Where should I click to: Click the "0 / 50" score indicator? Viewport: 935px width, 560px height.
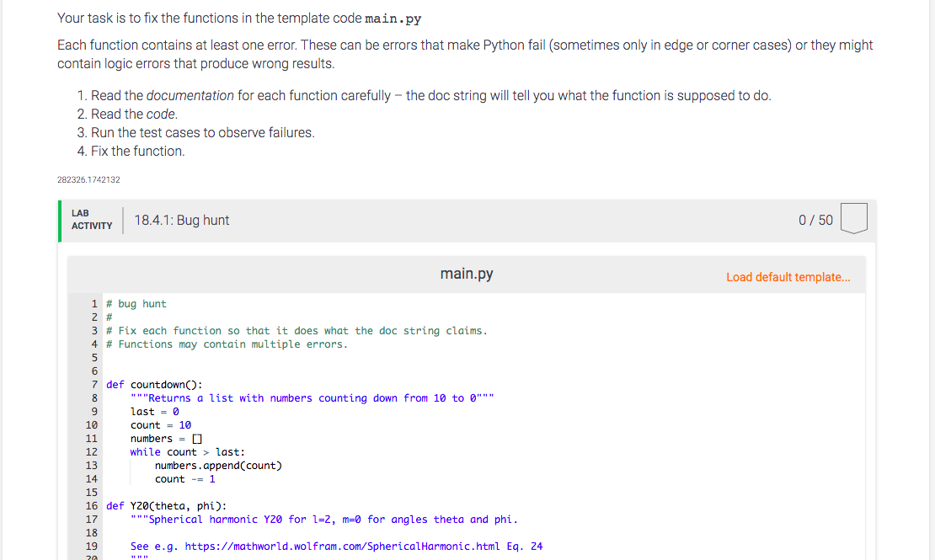tap(815, 219)
